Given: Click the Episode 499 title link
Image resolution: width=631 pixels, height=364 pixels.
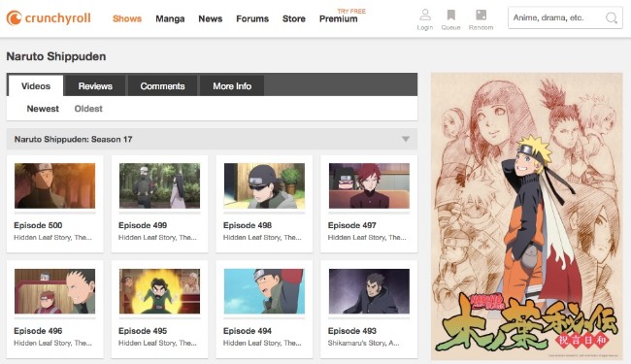Looking at the screenshot, I should (x=143, y=225).
